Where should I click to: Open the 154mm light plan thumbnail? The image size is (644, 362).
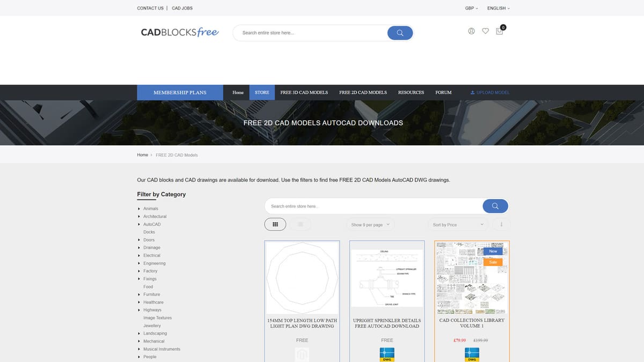[302, 277]
